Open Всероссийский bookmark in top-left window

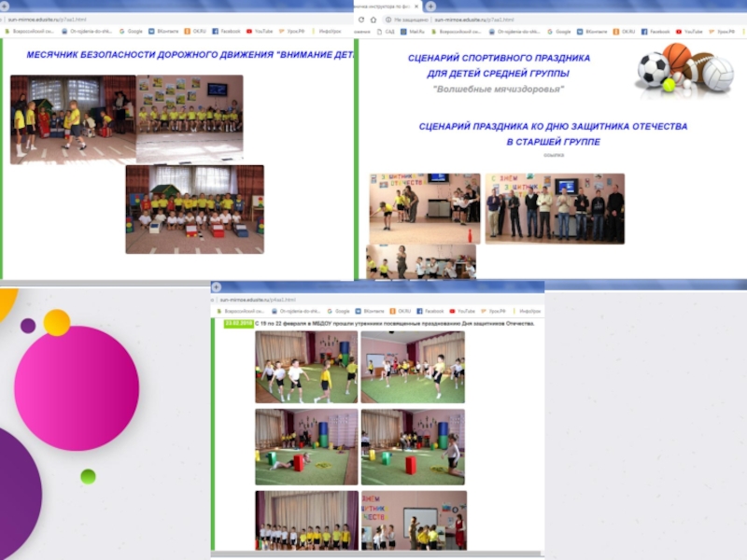tap(29, 31)
